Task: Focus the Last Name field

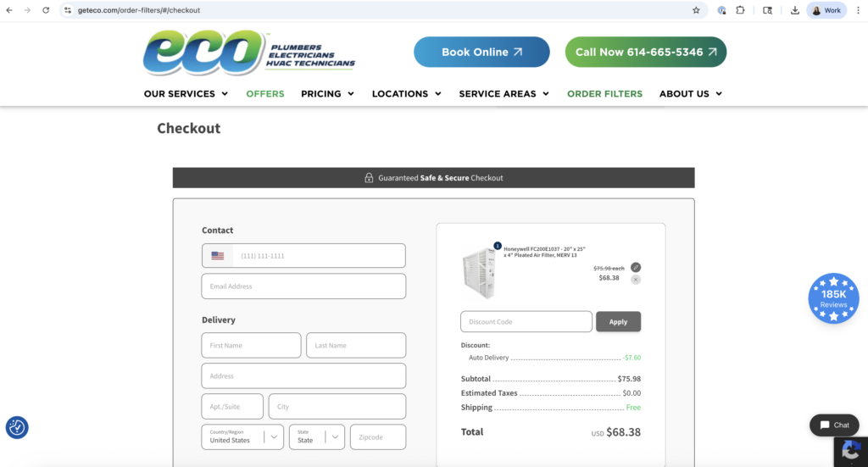Action: 356,345
